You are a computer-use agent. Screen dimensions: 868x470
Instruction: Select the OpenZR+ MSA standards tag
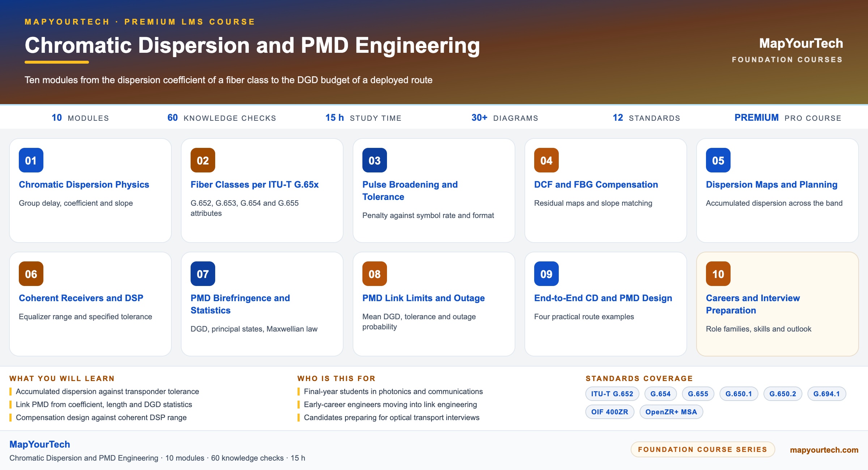tap(671, 412)
